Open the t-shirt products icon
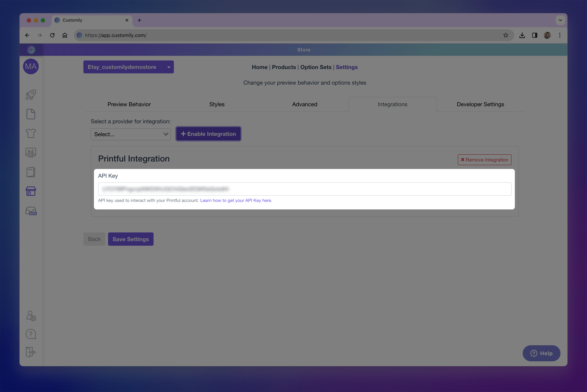The width and height of the screenshot is (587, 392). (x=31, y=133)
